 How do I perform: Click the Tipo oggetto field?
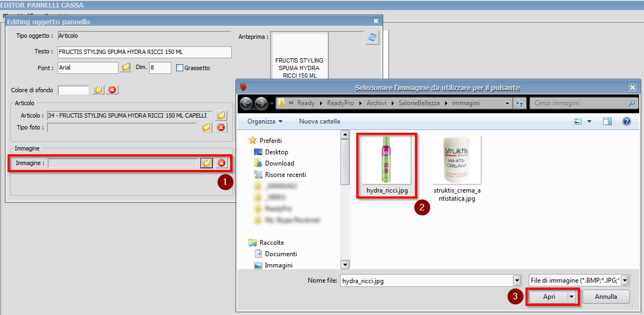pos(144,36)
